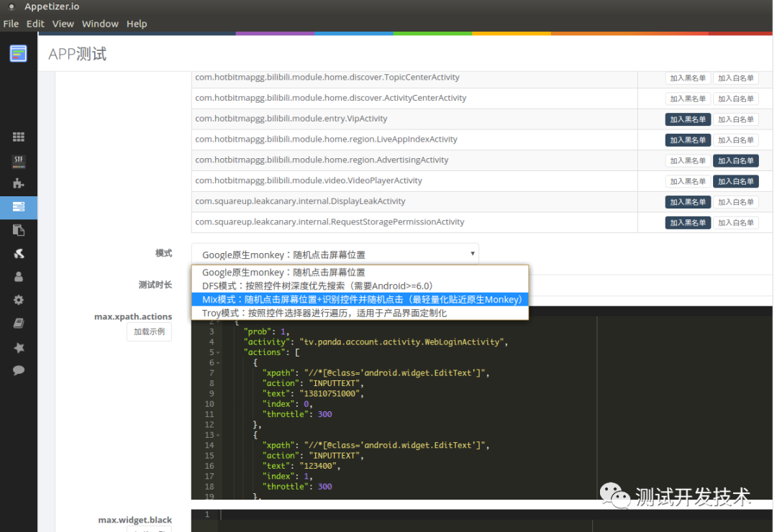The image size is (777, 532).
Task: Toggle active whitelist for VideoPlayerActivity
Action: click(x=736, y=182)
